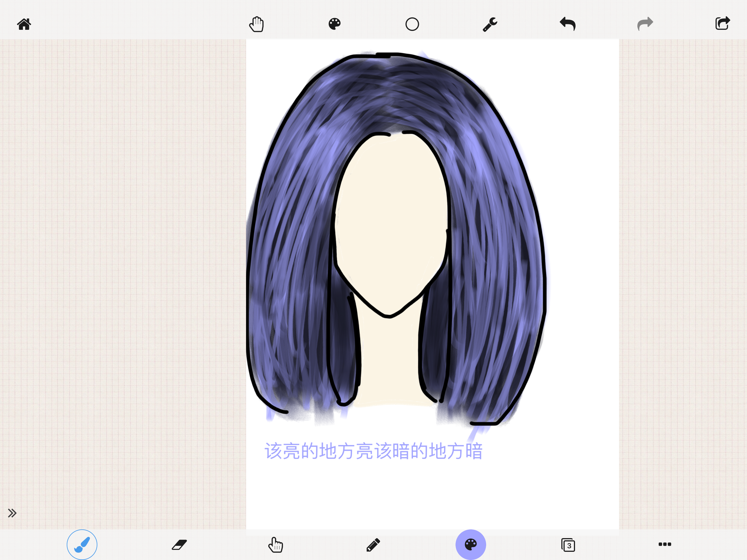The width and height of the screenshot is (747, 560).
Task: Undo the last stroke
Action: [568, 24]
